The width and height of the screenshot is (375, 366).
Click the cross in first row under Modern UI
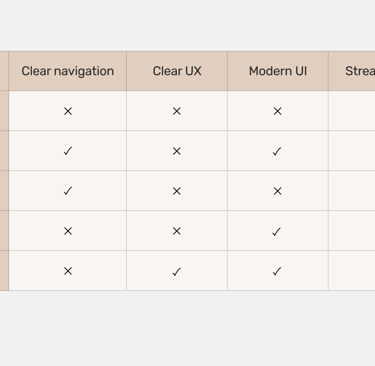[277, 111]
